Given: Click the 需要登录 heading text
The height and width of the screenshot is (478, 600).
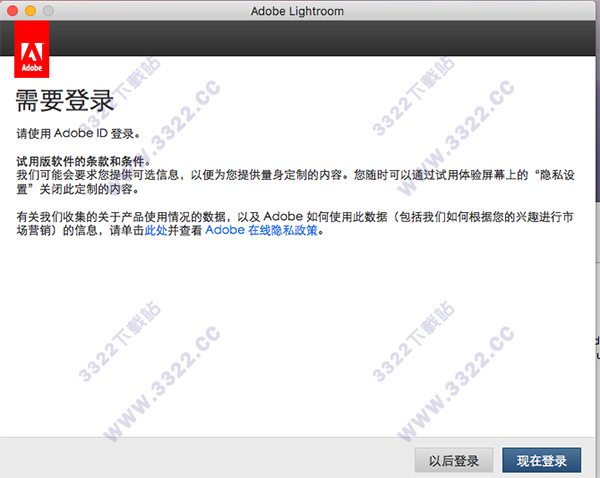Looking at the screenshot, I should pyautogui.click(x=65, y=101).
